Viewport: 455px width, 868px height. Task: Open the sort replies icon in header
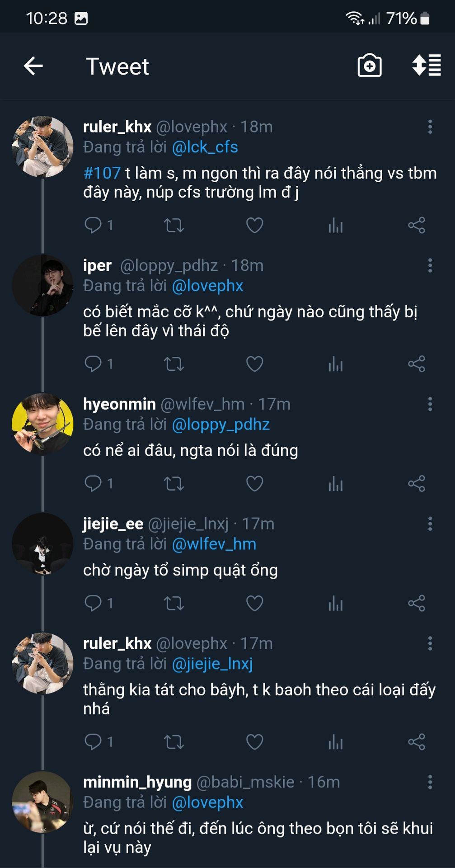click(x=426, y=66)
